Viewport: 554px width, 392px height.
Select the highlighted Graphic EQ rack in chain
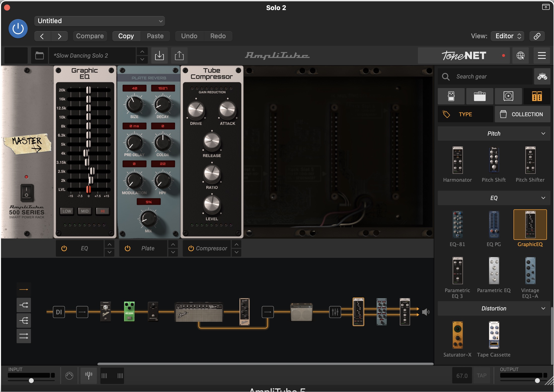[x=358, y=312]
